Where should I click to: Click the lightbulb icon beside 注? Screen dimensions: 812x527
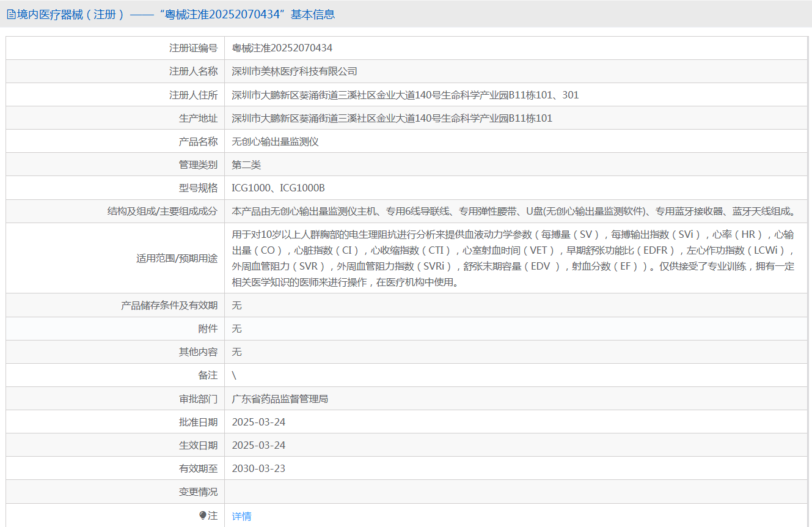(x=203, y=516)
